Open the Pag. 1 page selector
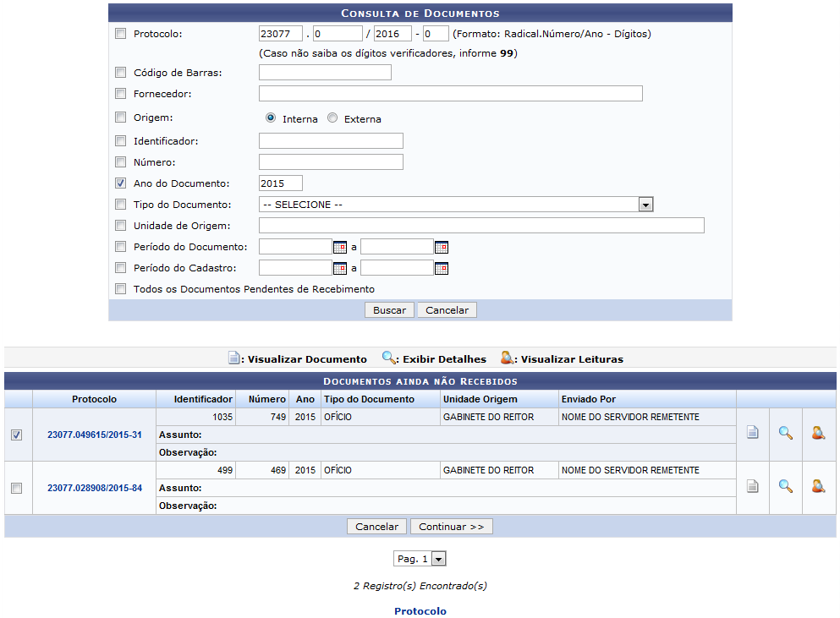This screenshot has height=618, width=840. (x=420, y=559)
